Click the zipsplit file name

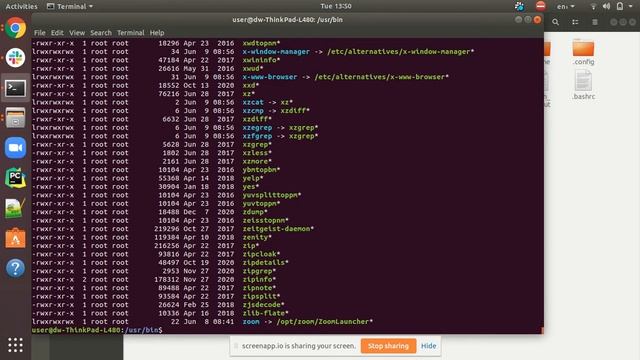pyautogui.click(x=259, y=296)
